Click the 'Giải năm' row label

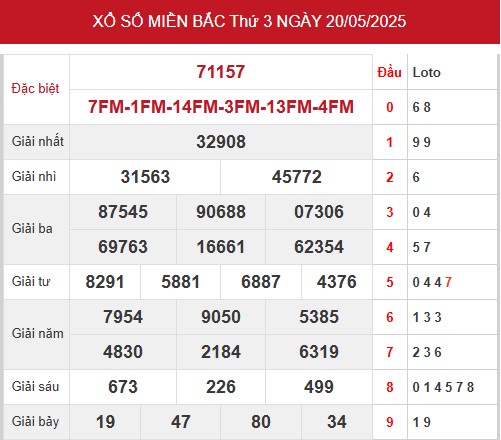pos(38,334)
